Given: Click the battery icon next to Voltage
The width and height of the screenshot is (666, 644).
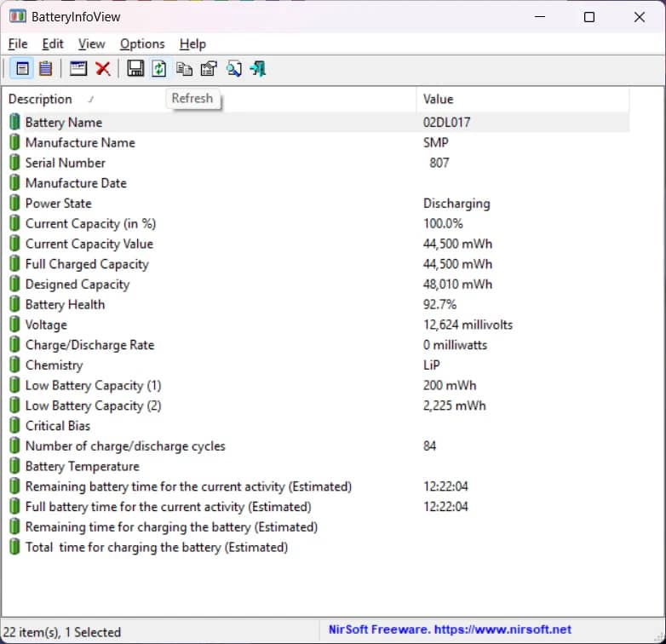Looking at the screenshot, I should click(x=14, y=324).
